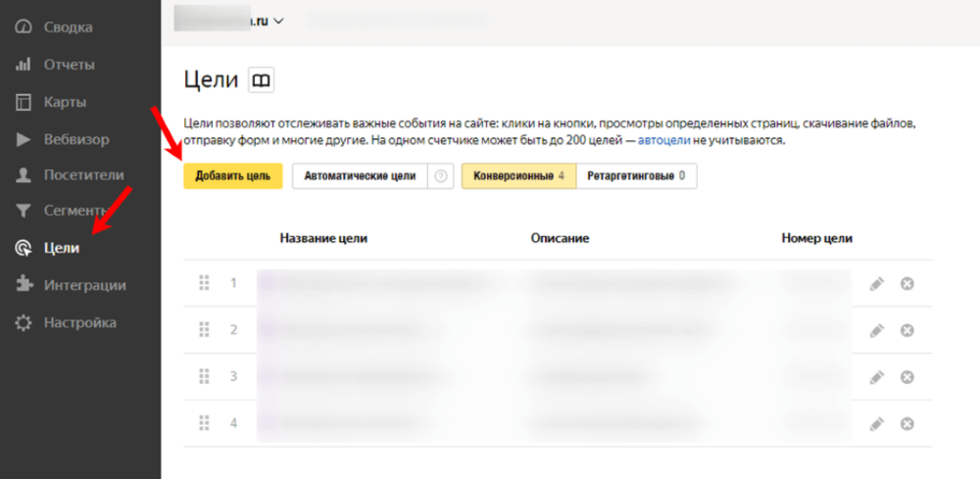
Task: Open Вебвизор in the sidebar menu
Action: tap(75, 139)
